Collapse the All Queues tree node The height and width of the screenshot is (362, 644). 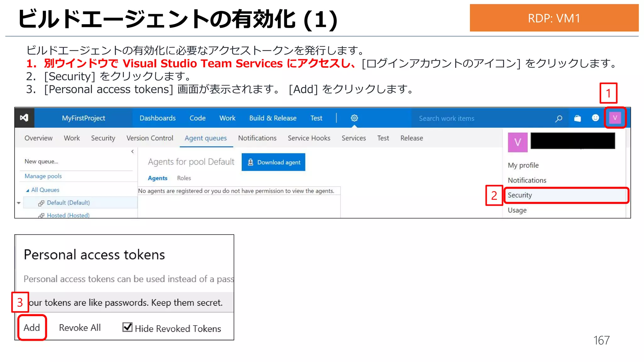tap(27, 190)
